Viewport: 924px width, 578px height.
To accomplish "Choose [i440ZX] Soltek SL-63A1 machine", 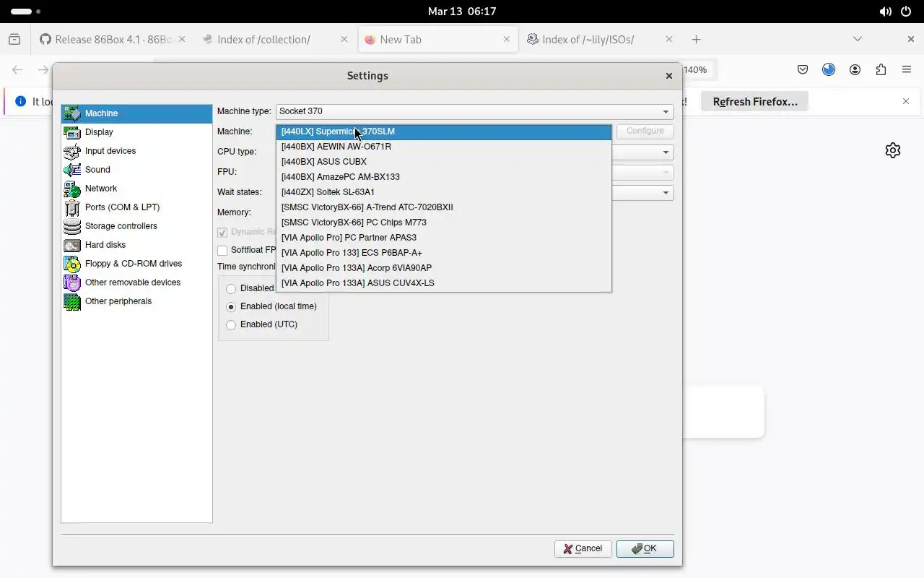I will click(x=443, y=192).
